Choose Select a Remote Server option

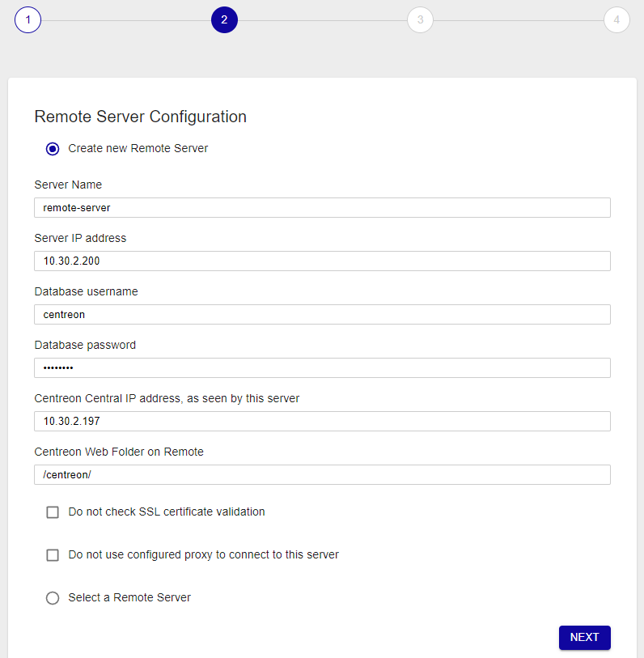coord(53,597)
